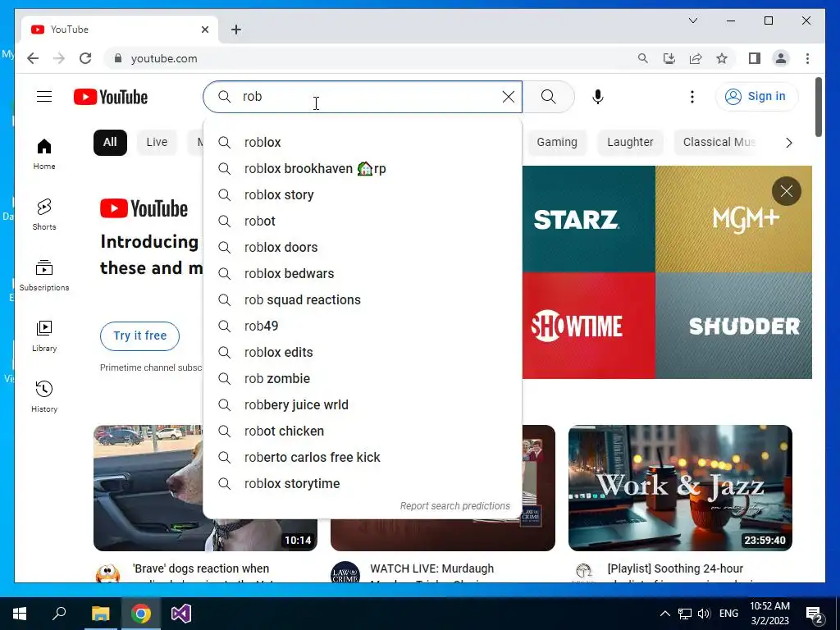Click the search magnifier button beside the box
The width and height of the screenshot is (840, 630).
click(x=548, y=97)
